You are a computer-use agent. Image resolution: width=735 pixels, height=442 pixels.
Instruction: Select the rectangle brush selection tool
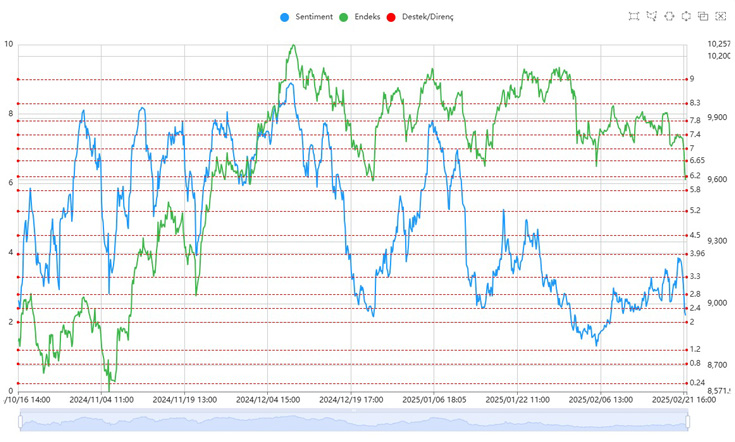[x=634, y=16]
